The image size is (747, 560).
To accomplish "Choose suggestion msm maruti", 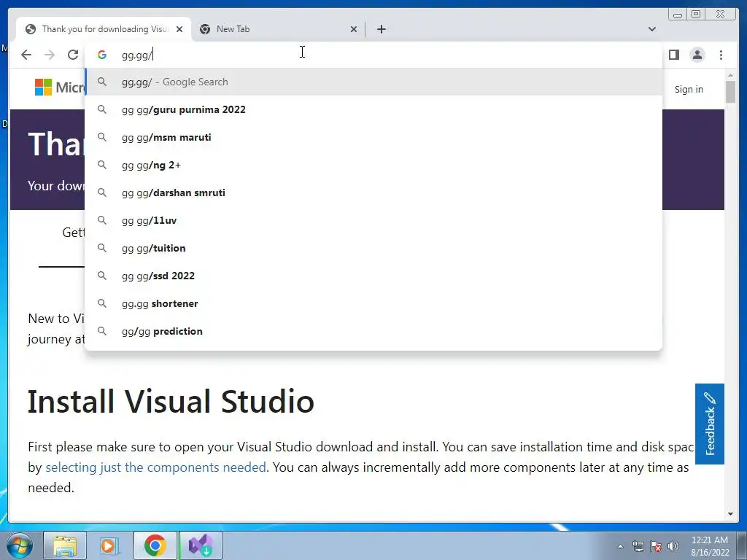I will coord(373,137).
